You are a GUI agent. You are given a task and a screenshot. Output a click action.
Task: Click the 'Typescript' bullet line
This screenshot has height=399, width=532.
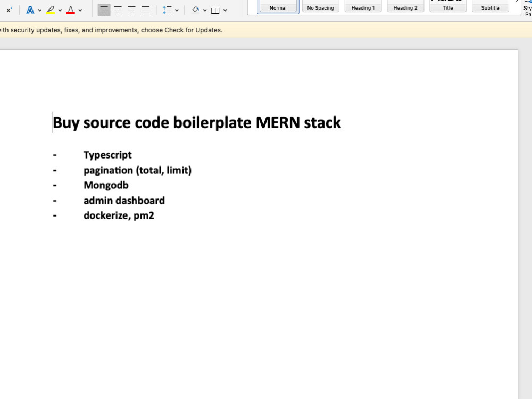[107, 155]
